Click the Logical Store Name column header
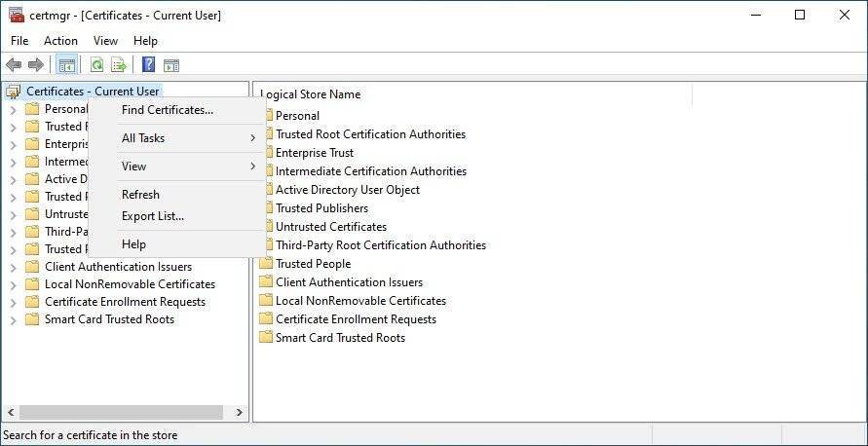 [312, 94]
